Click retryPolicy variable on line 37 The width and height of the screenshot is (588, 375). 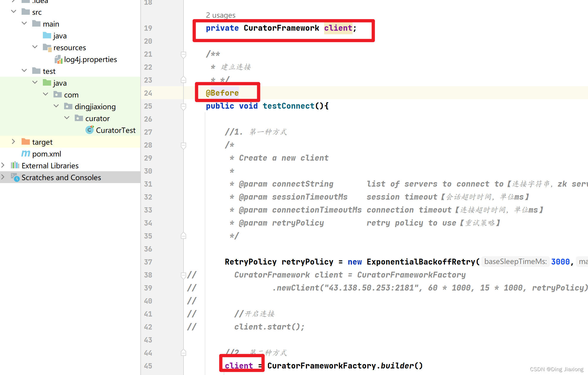(x=307, y=262)
